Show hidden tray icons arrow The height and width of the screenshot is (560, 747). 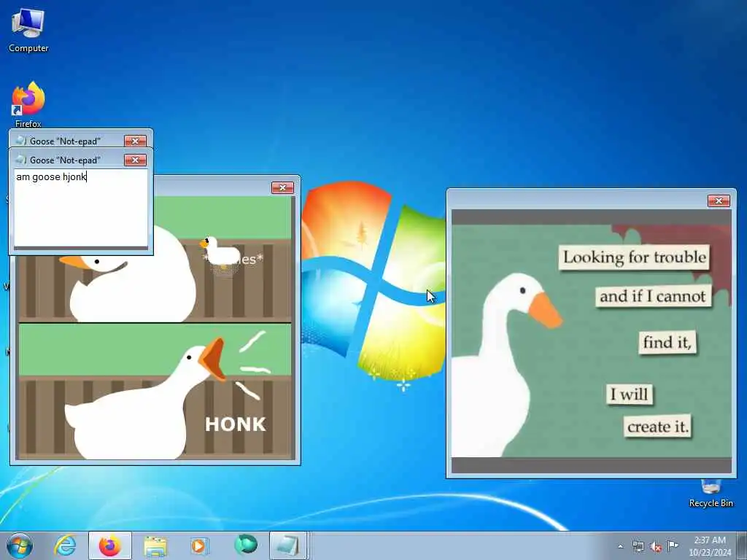pos(620,546)
